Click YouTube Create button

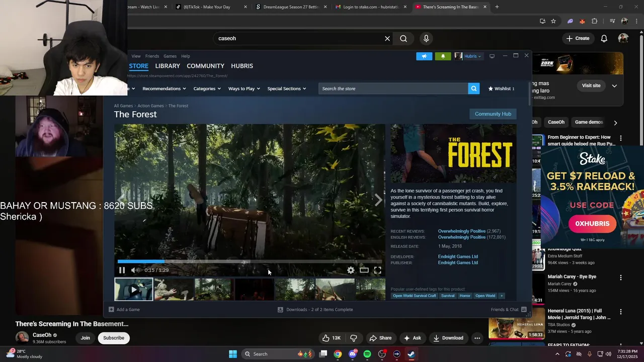coord(578,38)
